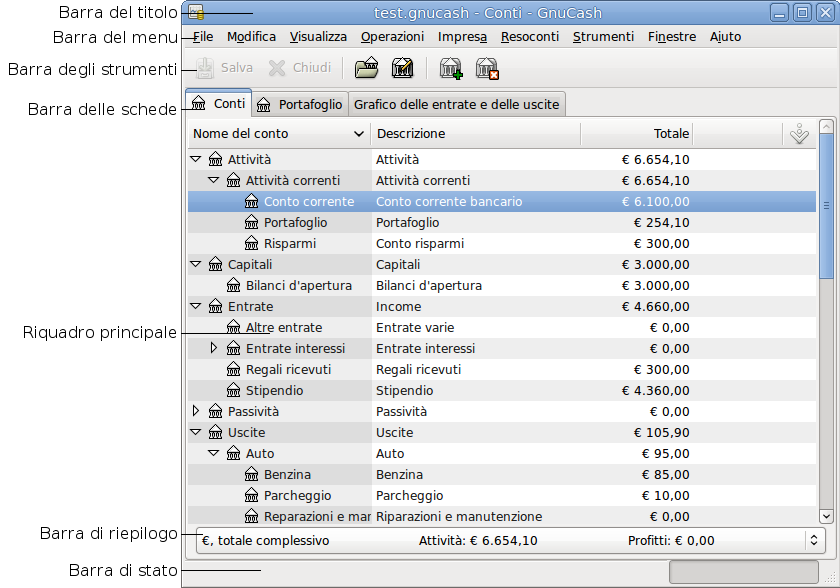Collapse the Capitali account tree

[196, 264]
